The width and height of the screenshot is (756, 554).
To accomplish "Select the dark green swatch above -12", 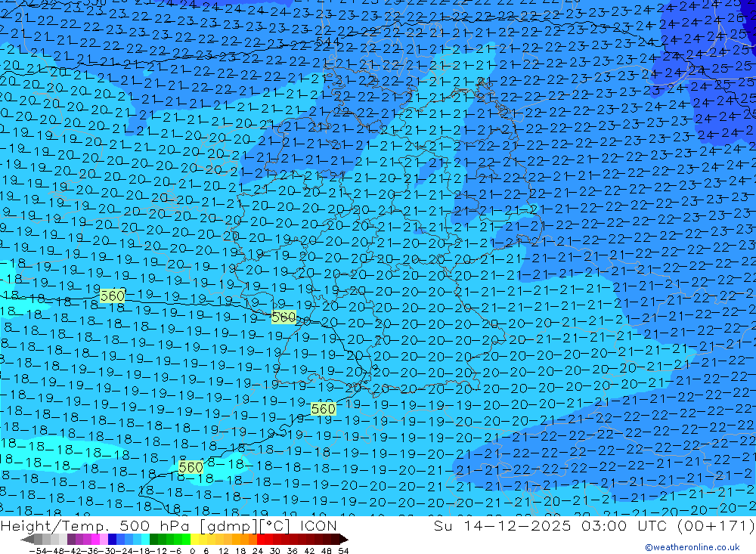I will click(153, 539).
